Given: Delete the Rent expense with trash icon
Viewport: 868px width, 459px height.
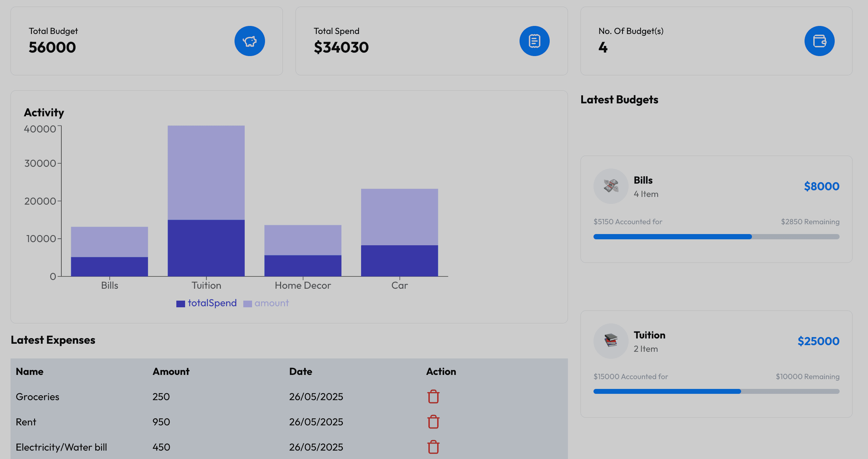Looking at the screenshot, I should [x=433, y=422].
